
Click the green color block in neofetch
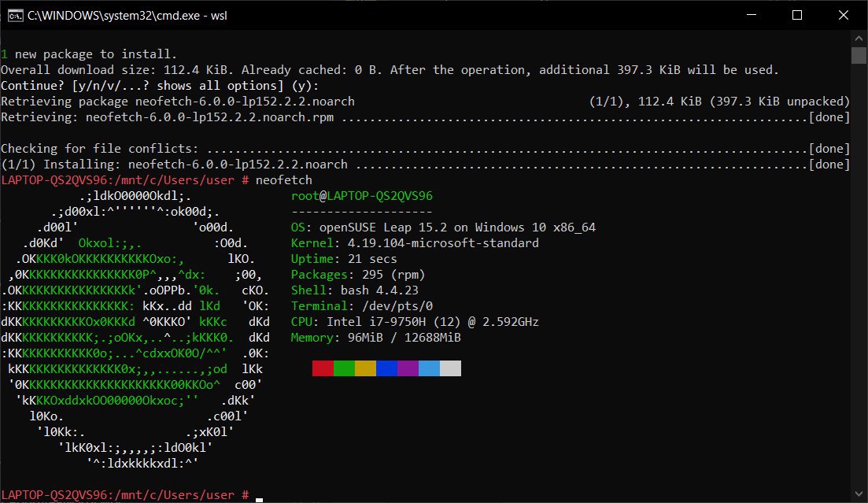[x=344, y=368]
